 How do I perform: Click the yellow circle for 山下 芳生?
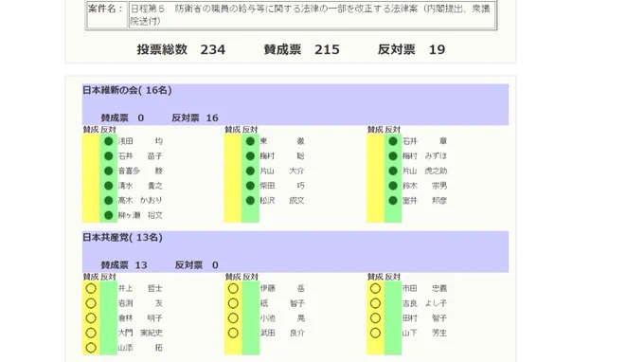[375, 333]
